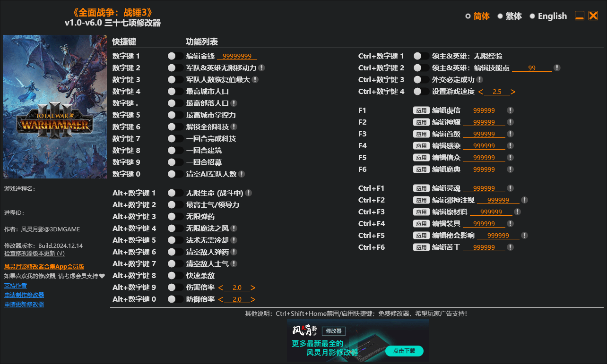This screenshot has height=364, width=607.
Task: Click info icon in 编辑魔典 row
Action: pyautogui.click(x=510, y=169)
